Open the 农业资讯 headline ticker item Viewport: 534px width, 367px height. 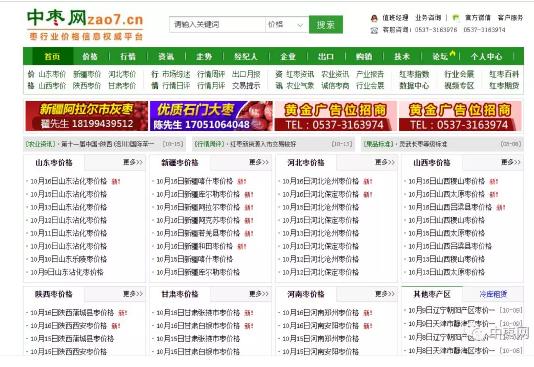point(104,144)
